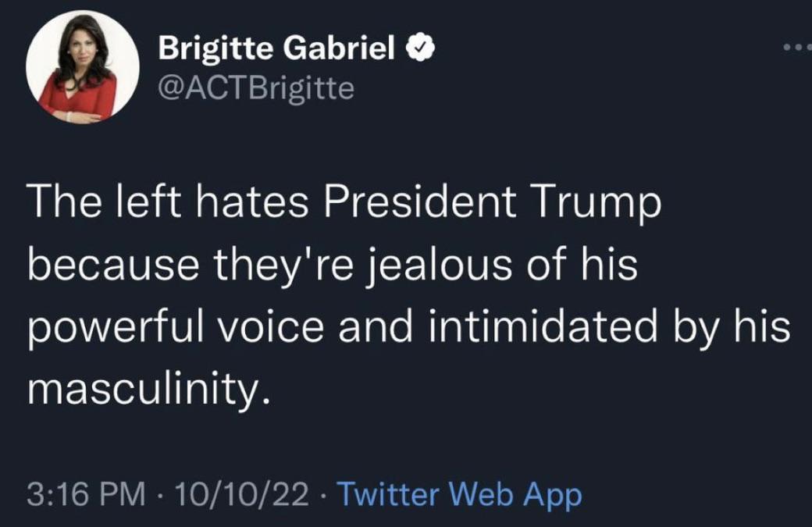812x527 pixels.
Task: Click the @ACTBrigitte handle
Action: coord(255,86)
